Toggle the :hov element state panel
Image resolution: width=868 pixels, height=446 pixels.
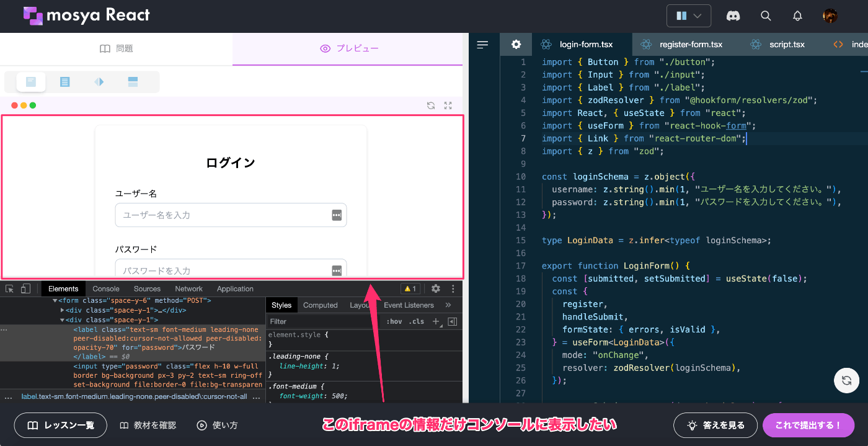394,321
